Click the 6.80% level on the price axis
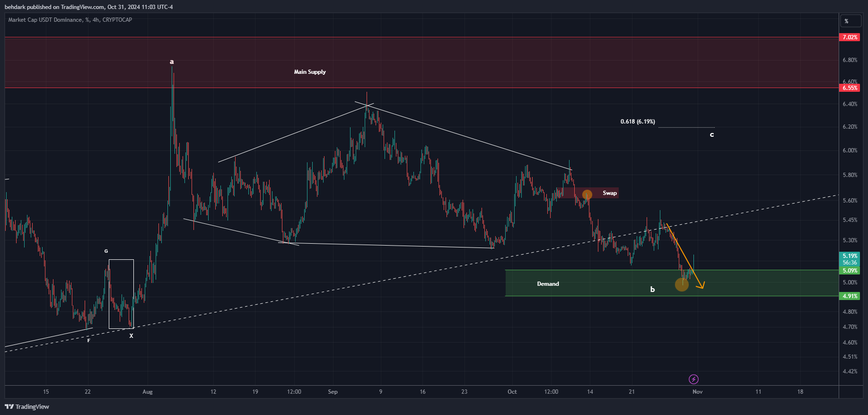The width and height of the screenshot is (868, 415). [x=850, y=60]
